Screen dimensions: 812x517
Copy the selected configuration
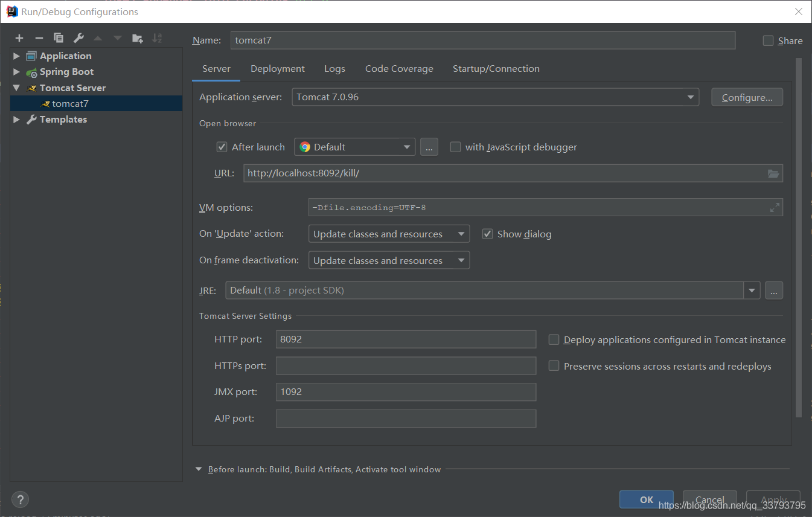pyautogui.click(x=59, y=38)
